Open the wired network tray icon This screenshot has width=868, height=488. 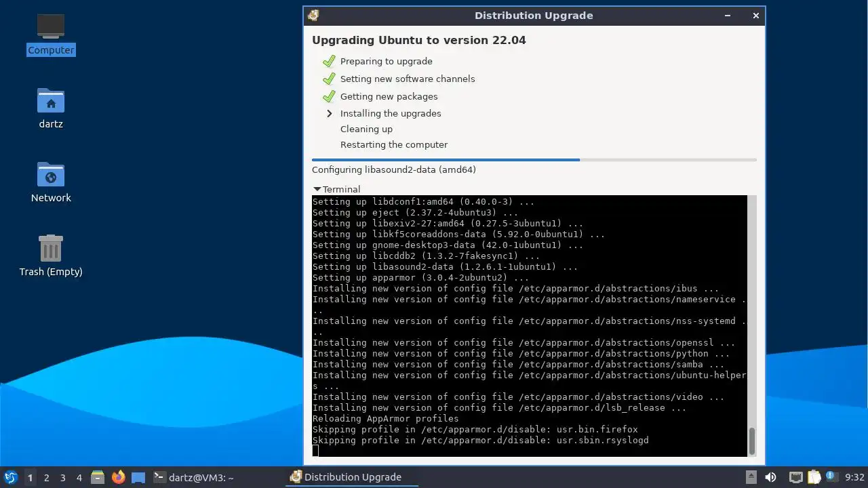(x=796, y=477)
